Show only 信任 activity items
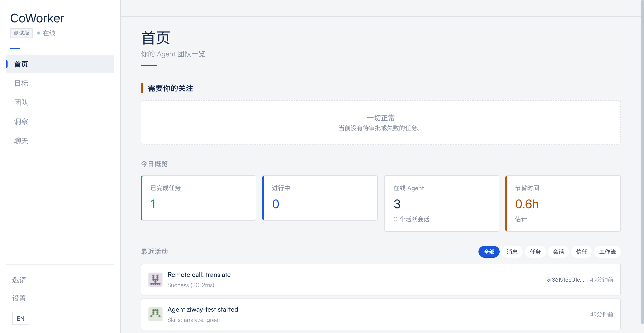The width and height of the screenshot is (644, 333). point(581,252)
